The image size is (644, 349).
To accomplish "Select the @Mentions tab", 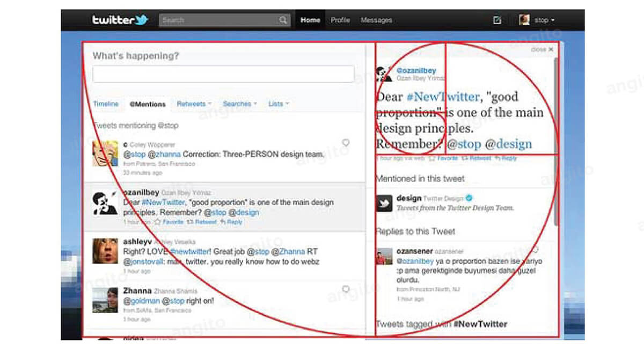I will coord(148,104).
